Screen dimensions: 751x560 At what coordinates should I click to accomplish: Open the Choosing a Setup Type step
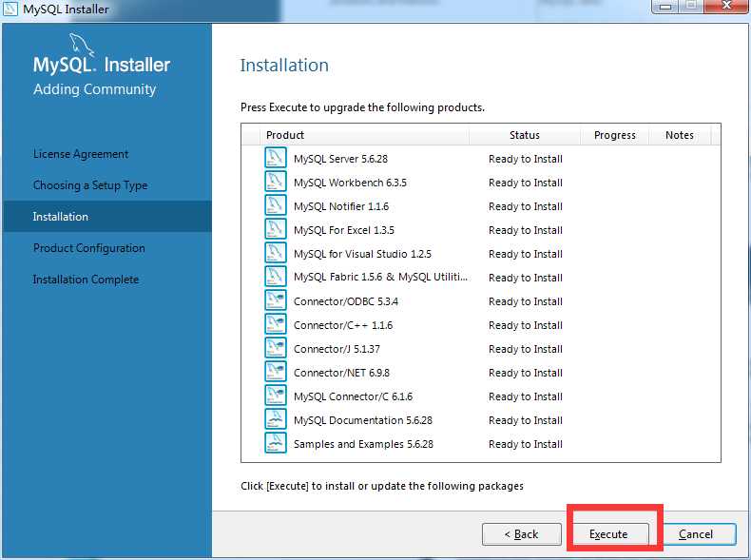click(x=90, y=185)
